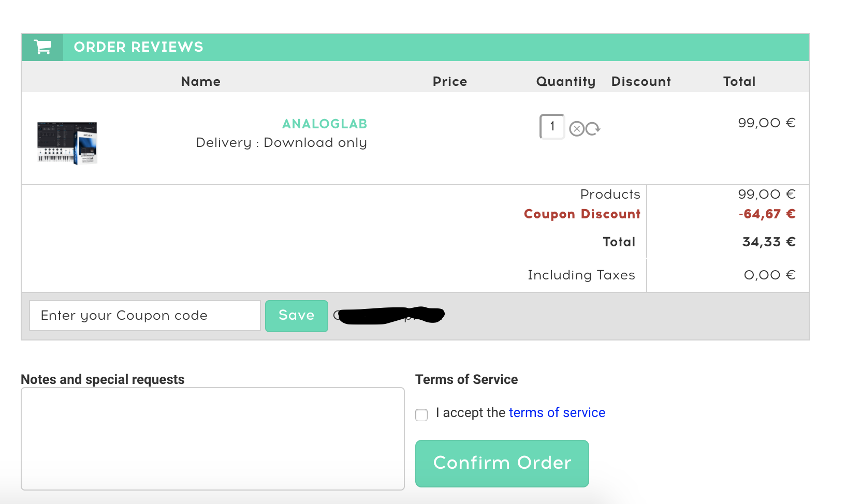Open the Analoglab product thumbnail

point(67,143)
